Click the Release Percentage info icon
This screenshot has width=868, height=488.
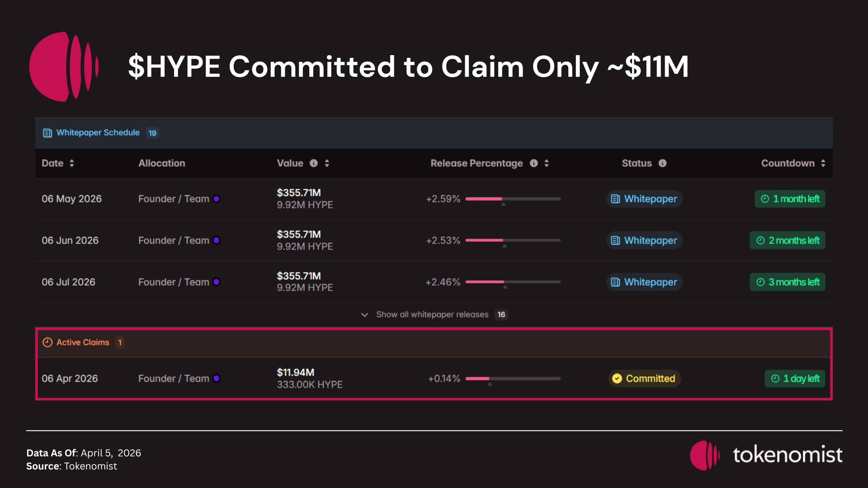[x=534, y=163]
